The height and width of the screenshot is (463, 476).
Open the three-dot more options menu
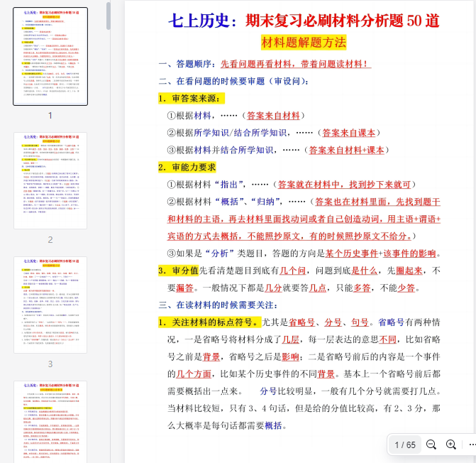click(x=472, y=445)
